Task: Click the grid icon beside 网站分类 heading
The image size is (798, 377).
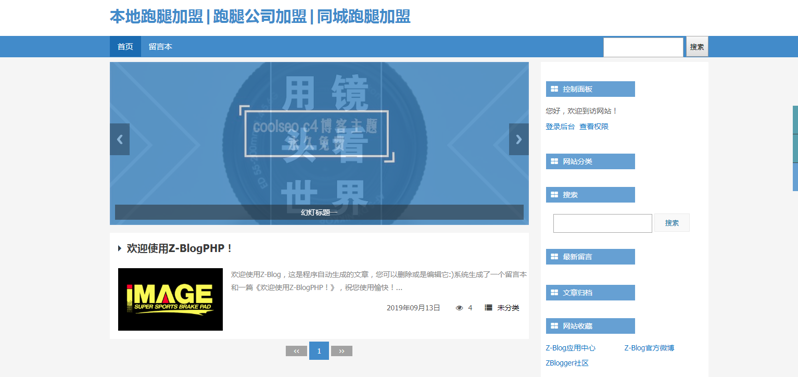Action: pos(554,162)
